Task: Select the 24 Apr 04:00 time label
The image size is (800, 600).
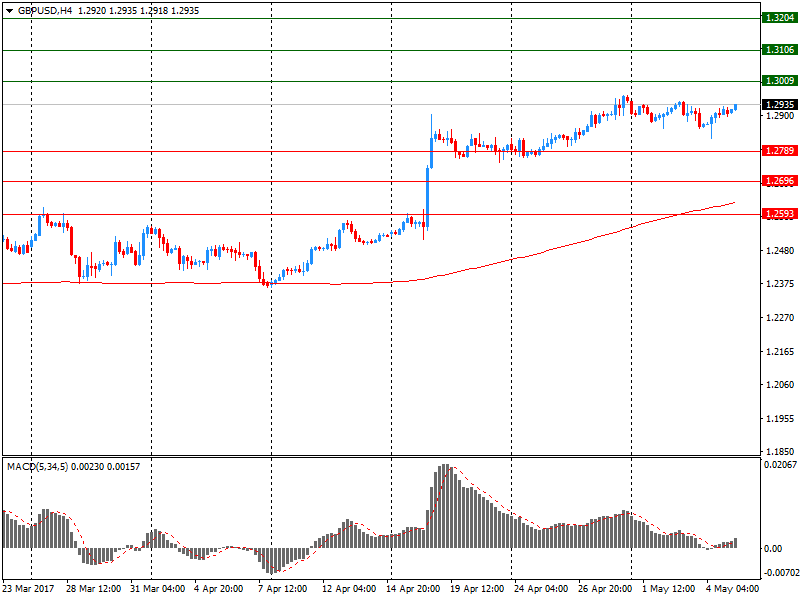Action: [x=541, y=589]
